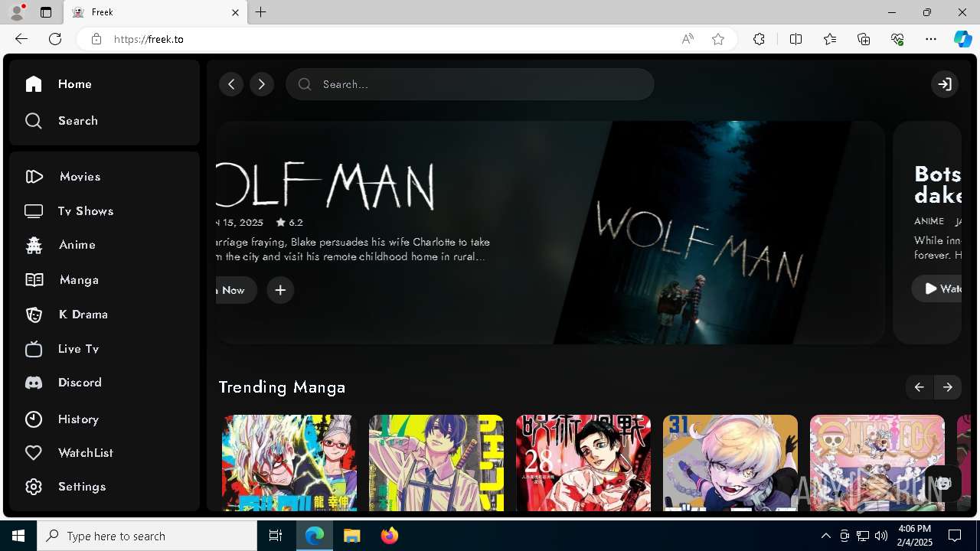Go back with the in-page left chevron
The width and height of the screenshot is (980, 551).
231,84
